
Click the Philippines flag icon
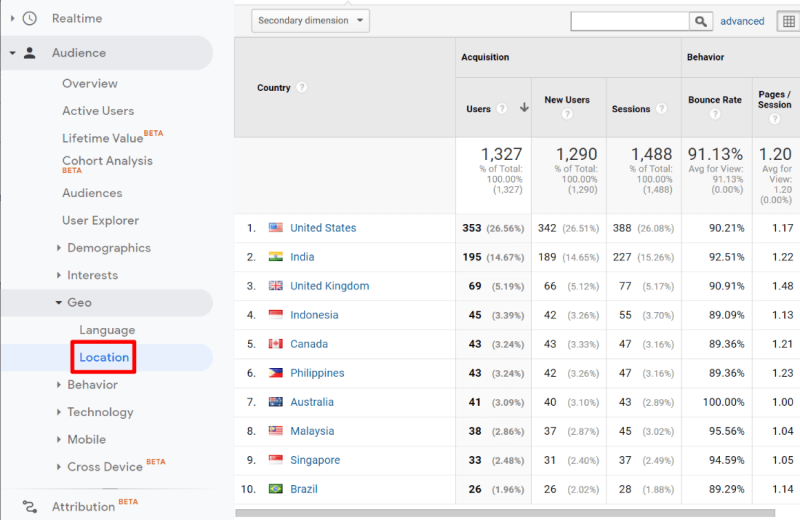(276, 373)
